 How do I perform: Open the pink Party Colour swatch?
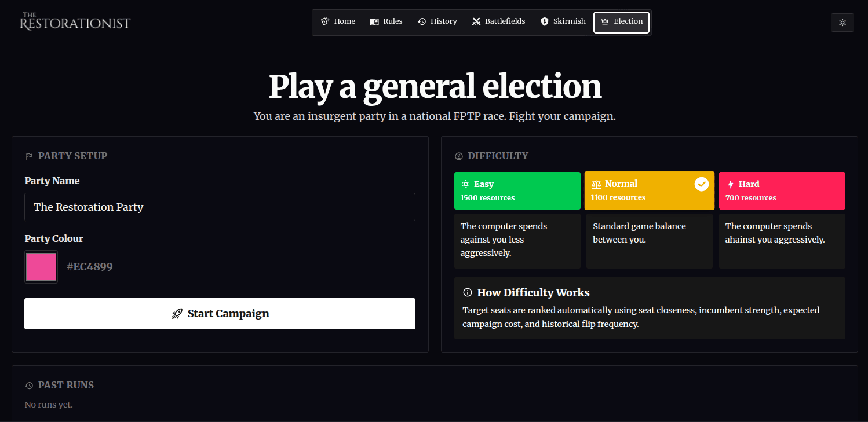tap(41, 266)
